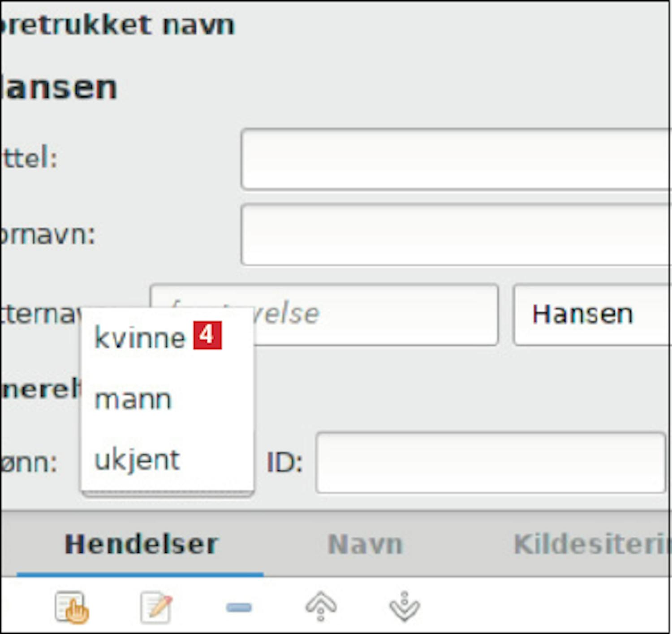This screenshot has width=672, height=634.
Task: Choose 'mann' in the gender dropdown
Action: (x=134, y=399)
